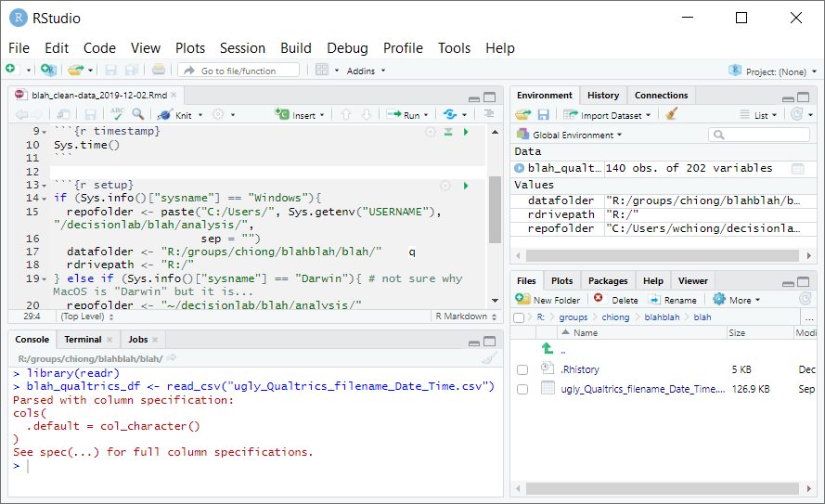The width and height of the screenshot is (825, 504).
Task: Click the editor Save document icon
Action: (91, 115)
